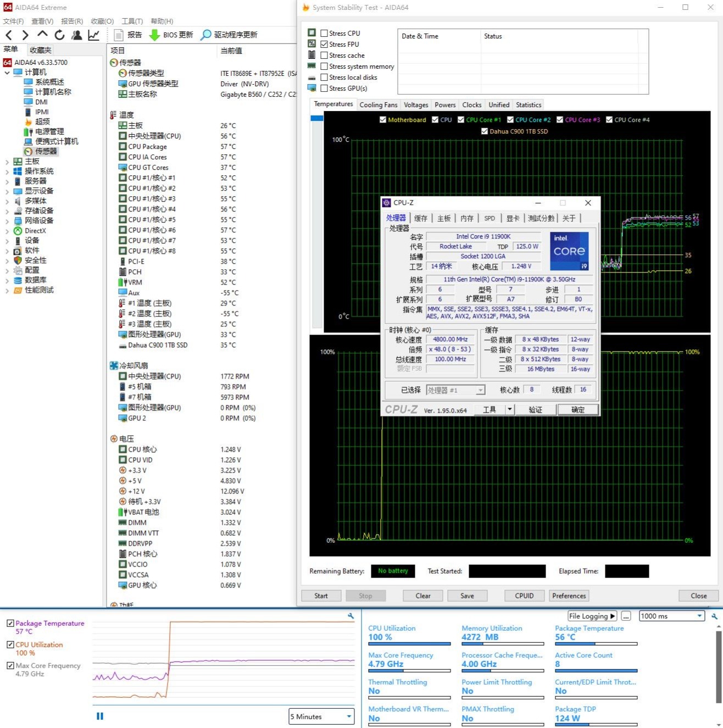
Task: Click the wrench settings icon above the graph
Action: 351,616
